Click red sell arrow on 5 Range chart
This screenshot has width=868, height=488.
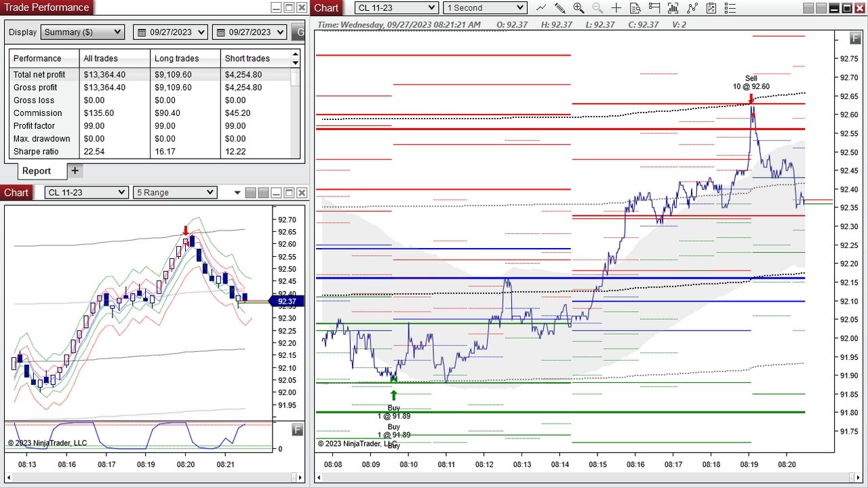pos(186,230)
